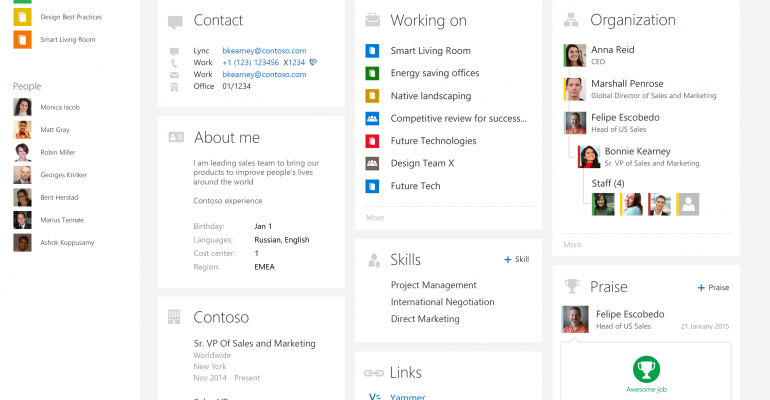Open the Competitive review for success item

tap(459, 118)
